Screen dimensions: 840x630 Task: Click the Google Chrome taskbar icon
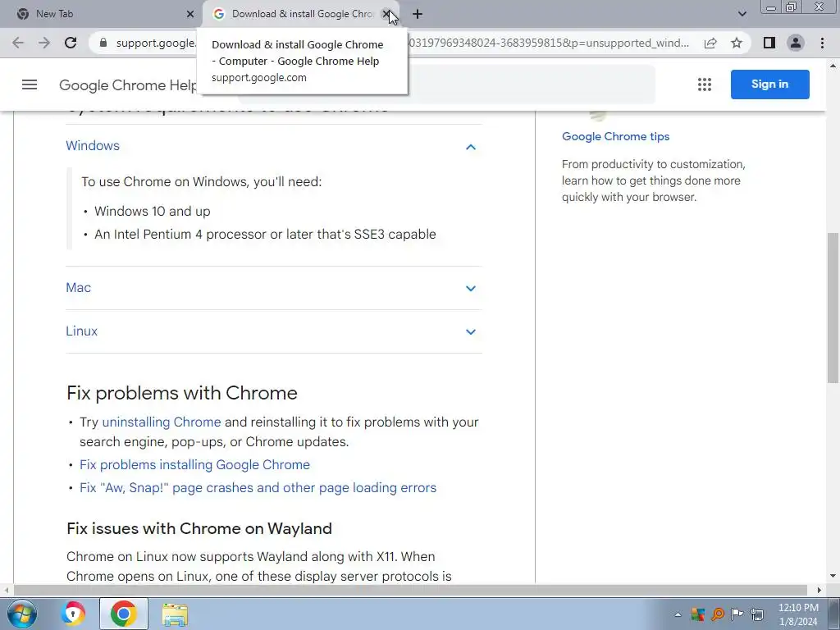click(x=123, y=614)
